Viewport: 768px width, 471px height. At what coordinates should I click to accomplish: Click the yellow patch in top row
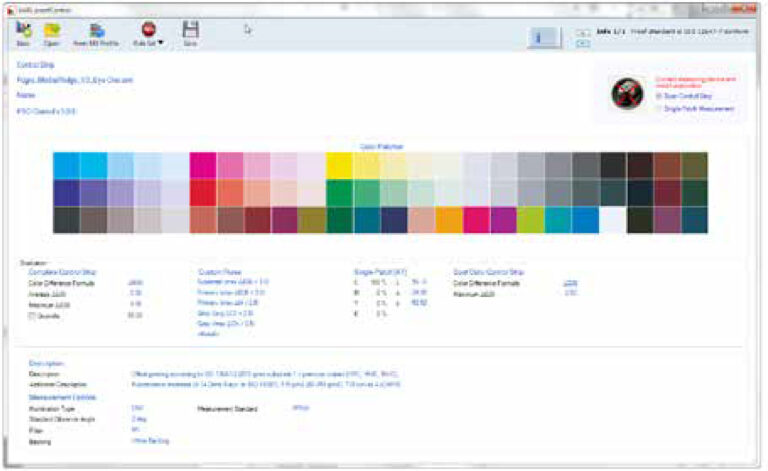(339, 165)
